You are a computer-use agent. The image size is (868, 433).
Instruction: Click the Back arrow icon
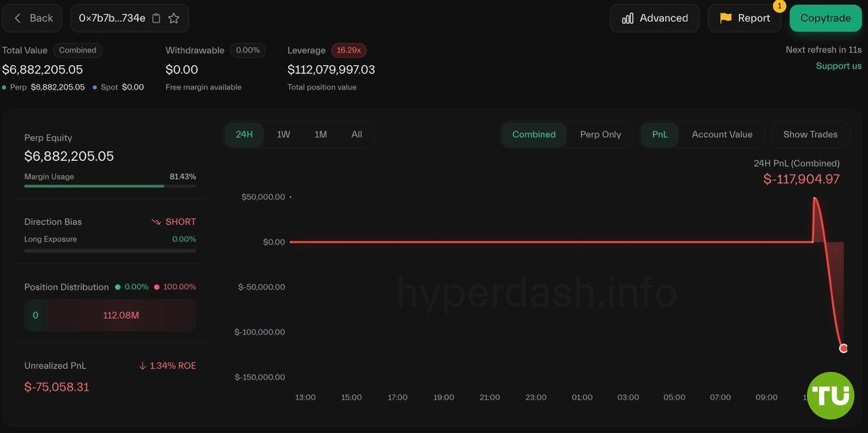(18, 18)
